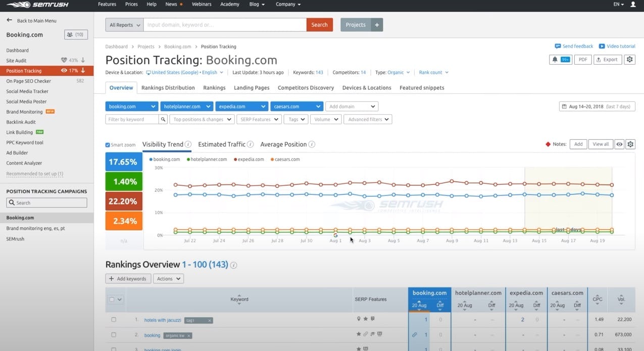
Task: Click the Add keywords button
Action: (x=128, y=279)
